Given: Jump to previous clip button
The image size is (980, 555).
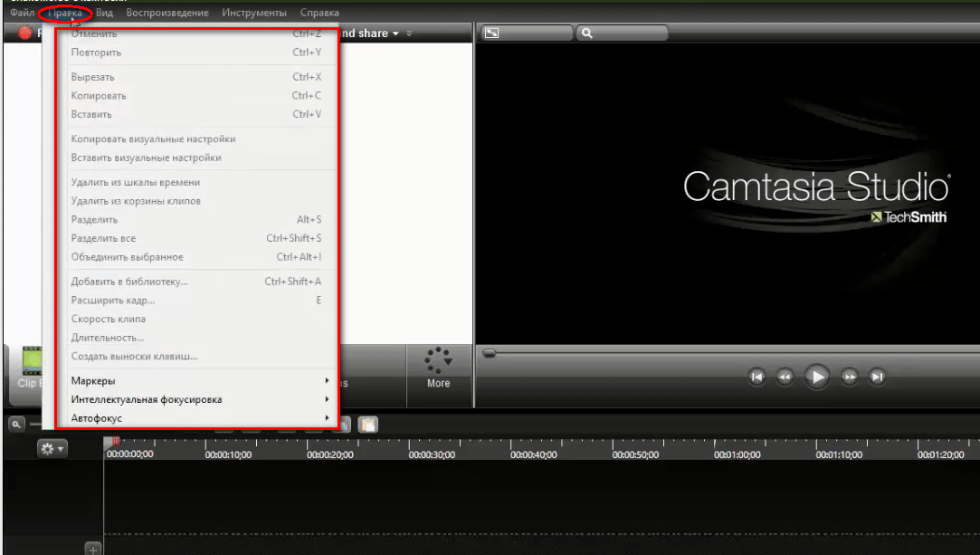Looking at the screenshot, I should [757, 377].
